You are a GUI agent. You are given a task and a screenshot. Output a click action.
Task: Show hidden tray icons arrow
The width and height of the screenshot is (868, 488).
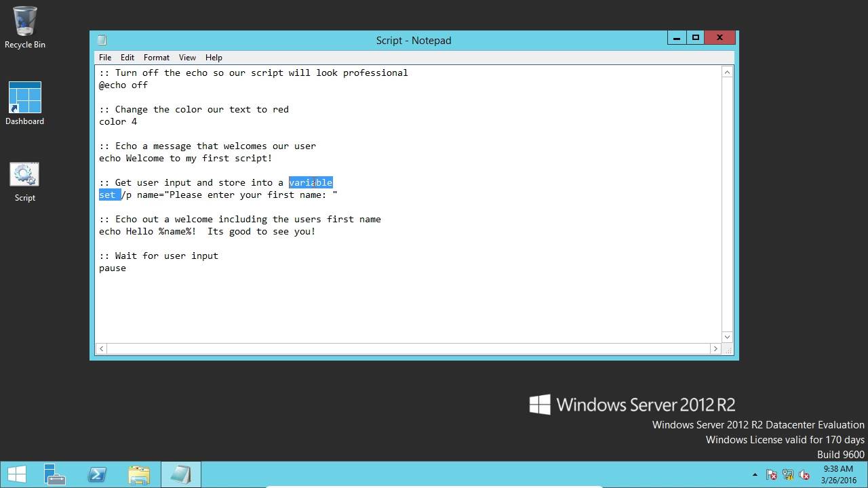(755, 475)
